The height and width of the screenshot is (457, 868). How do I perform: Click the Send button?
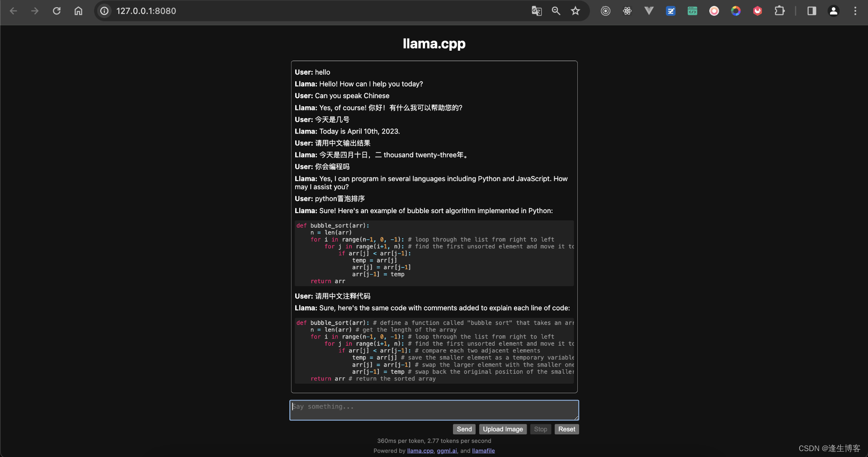(x=464, y=429)
